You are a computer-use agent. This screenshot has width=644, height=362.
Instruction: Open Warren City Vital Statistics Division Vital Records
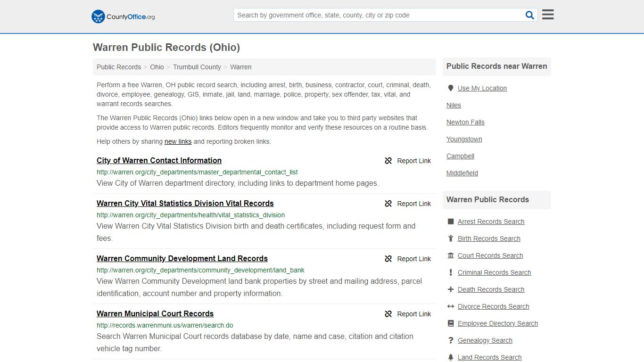click(x=185, y=204)
